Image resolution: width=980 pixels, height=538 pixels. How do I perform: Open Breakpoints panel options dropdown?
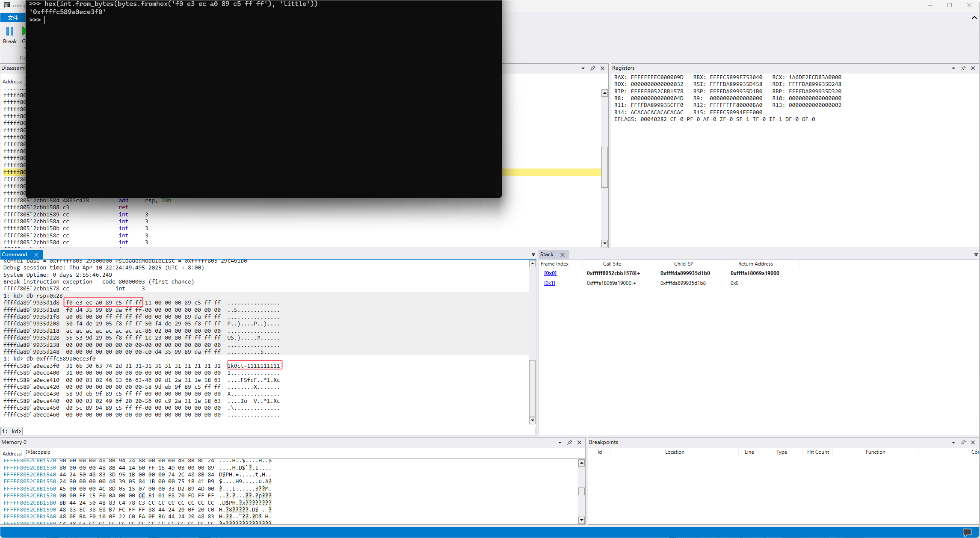pyautogui.click(x=953, y=442)
